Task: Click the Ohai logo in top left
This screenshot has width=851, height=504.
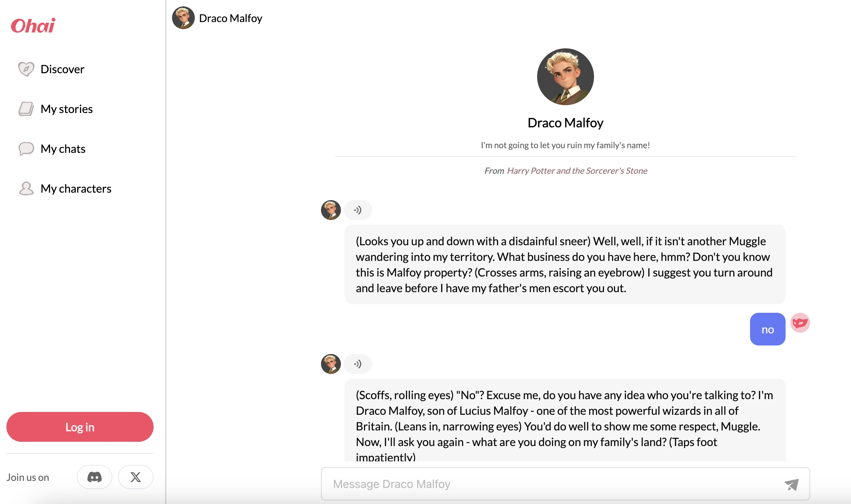Action: tap(33, 25)
